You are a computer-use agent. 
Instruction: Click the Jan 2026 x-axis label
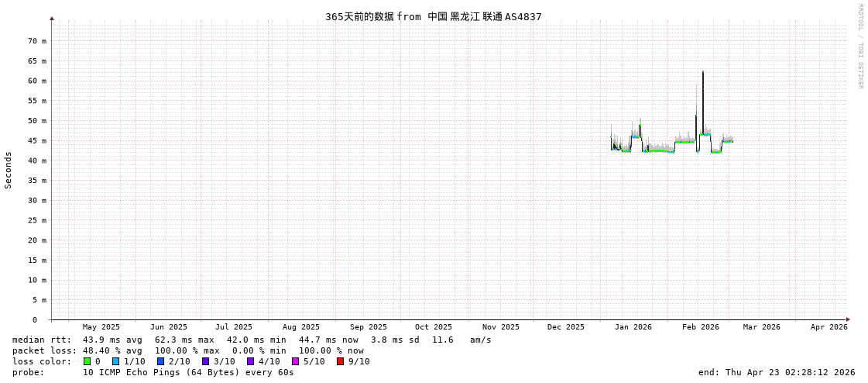(633, 327)
